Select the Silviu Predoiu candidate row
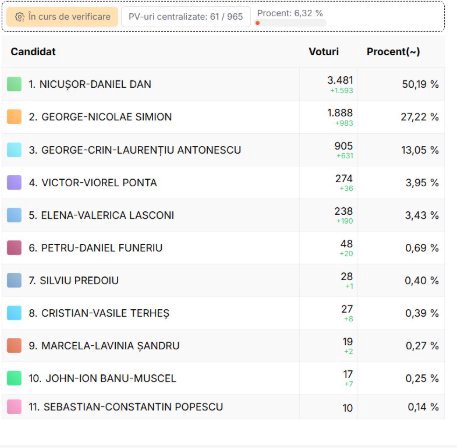The width and height of the screenshot is (457, 448). [x=223, y=281]
